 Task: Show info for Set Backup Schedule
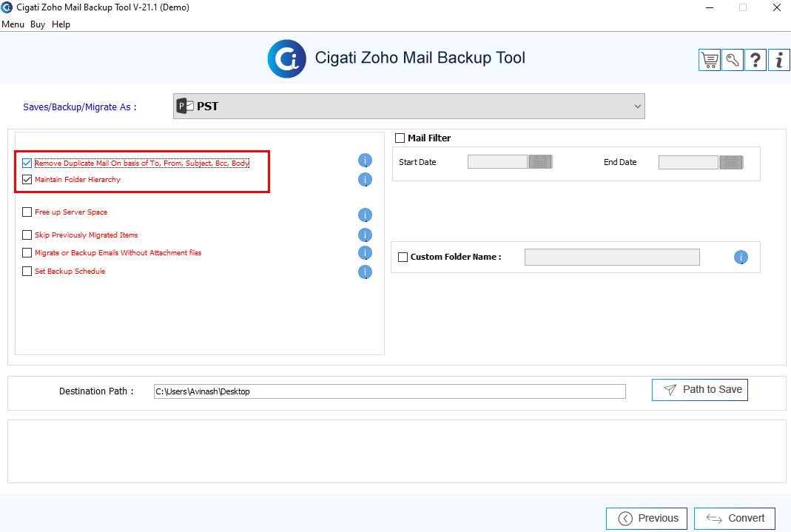point(365,272)
